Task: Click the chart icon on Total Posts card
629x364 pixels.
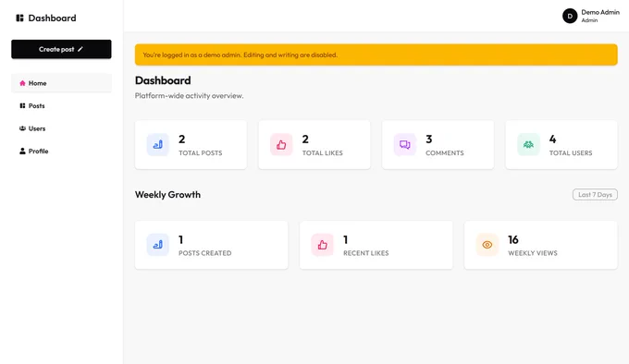Action: (157, 144)
